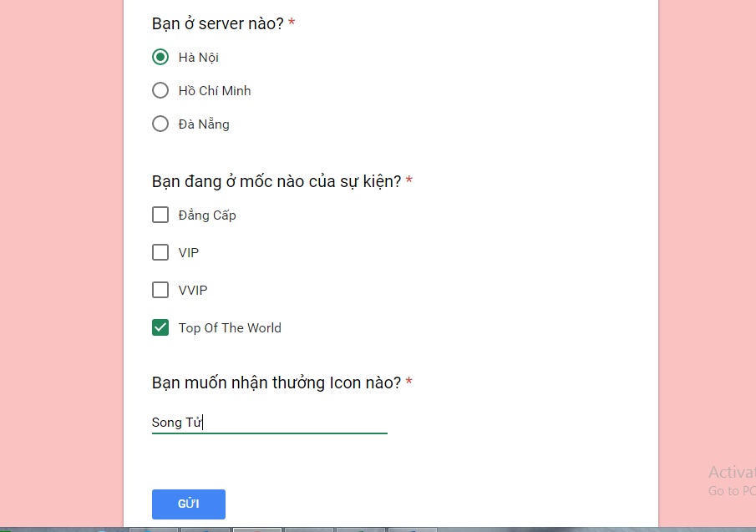Uncheck the Top Of The World checkbox

click(160, 327)
